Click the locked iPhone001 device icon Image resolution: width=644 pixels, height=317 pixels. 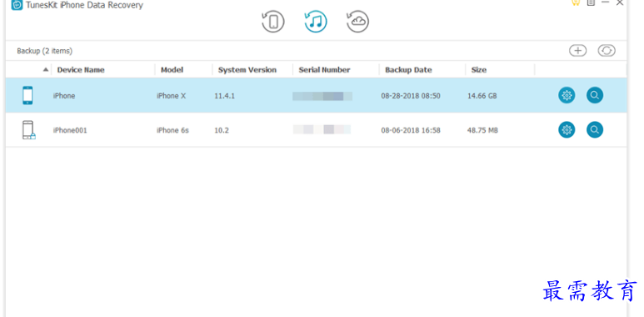click(x=28, y=130)
